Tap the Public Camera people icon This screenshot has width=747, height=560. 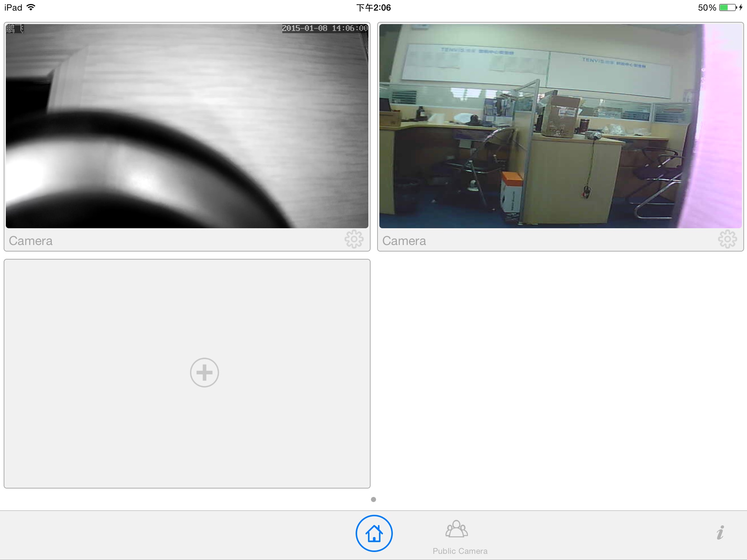(x=456, y=529)
